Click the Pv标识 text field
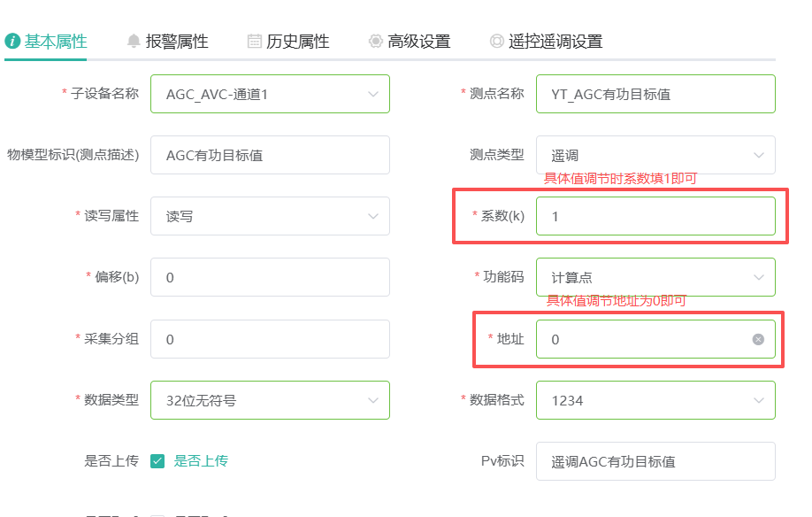The width and height of the screenshot is (812, 517). tap(655, 461)
